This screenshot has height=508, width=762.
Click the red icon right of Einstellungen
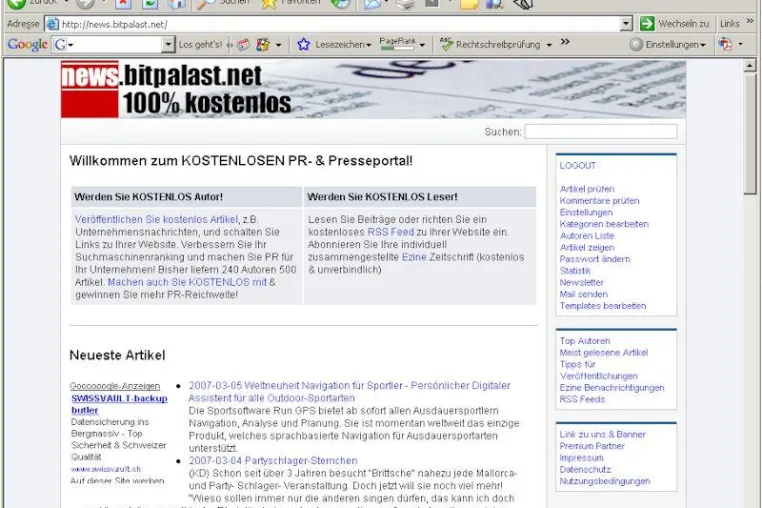tap(725, 44)
